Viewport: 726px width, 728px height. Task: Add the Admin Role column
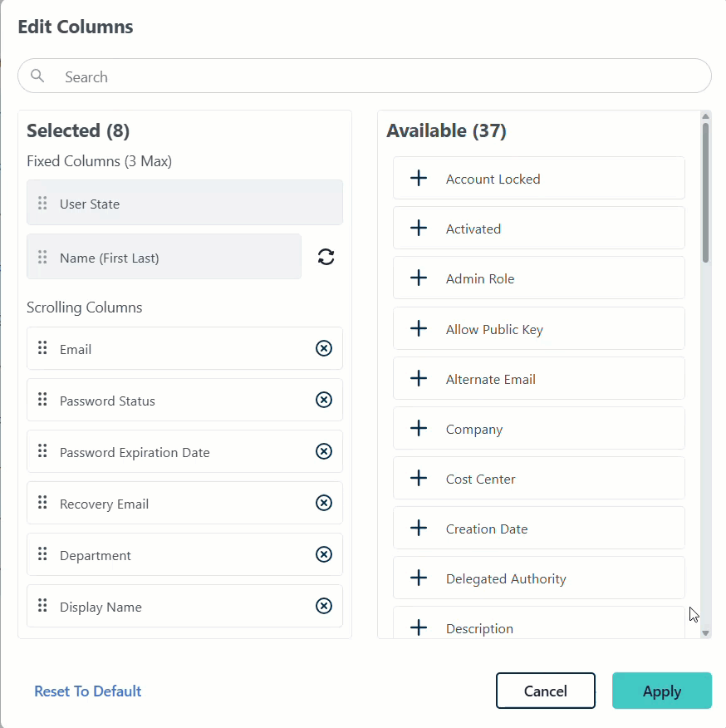point(419,278)
